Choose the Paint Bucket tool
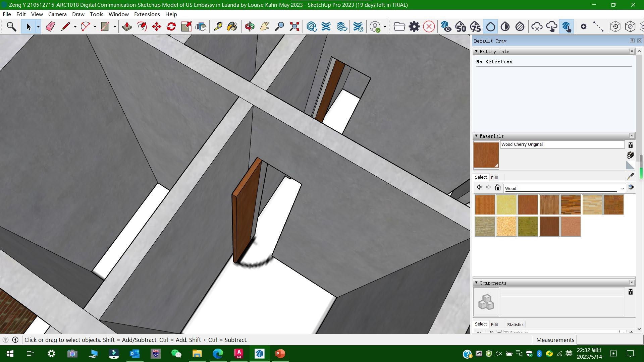 point(232,26)
